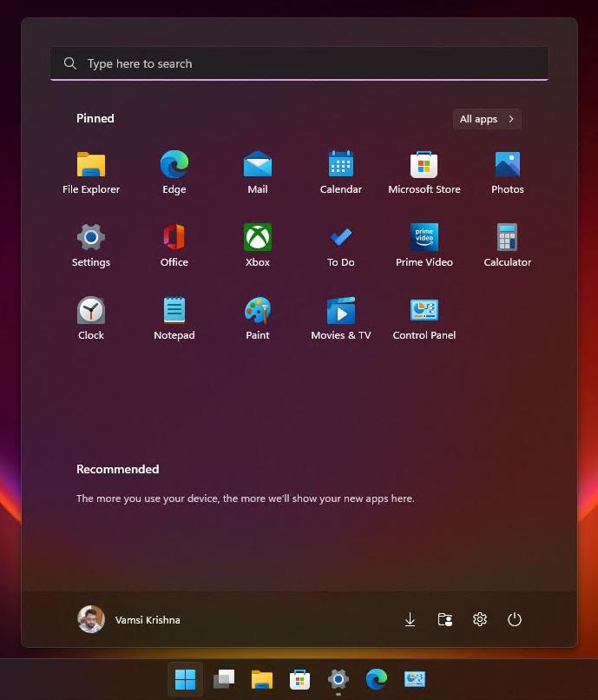
Task: Open Microsoft Store in the taskbar
Action: tap(300, 679)
